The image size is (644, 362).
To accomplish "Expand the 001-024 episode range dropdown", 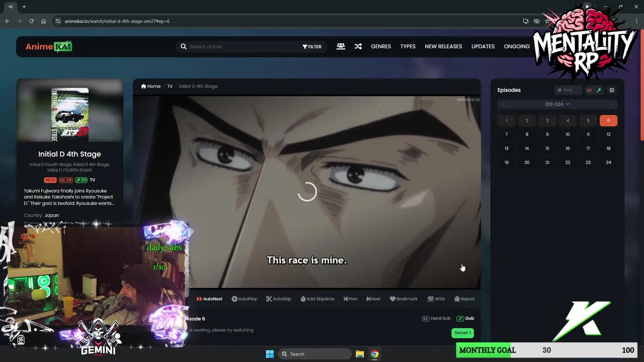I will 557,104.
